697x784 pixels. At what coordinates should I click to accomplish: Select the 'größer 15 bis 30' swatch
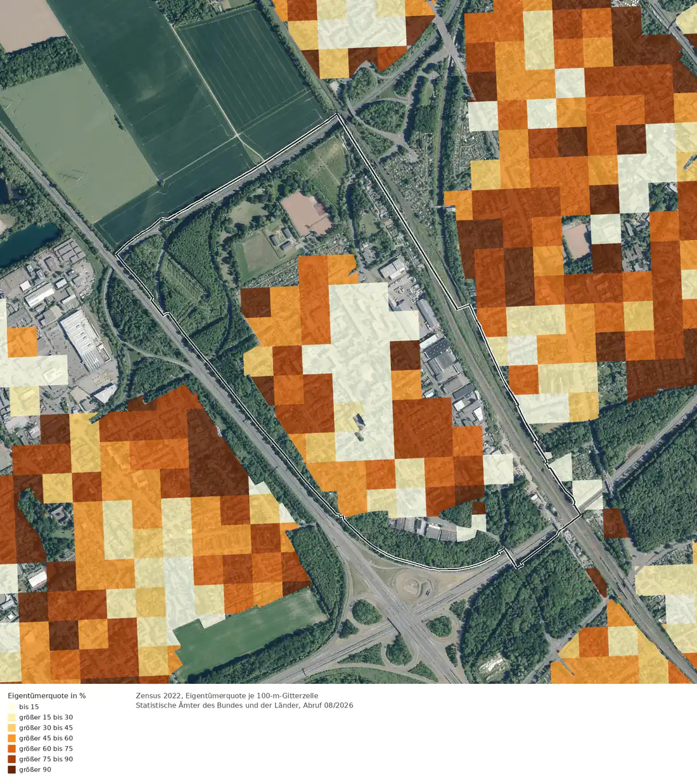pyautogui.click(x=11, y=718)
